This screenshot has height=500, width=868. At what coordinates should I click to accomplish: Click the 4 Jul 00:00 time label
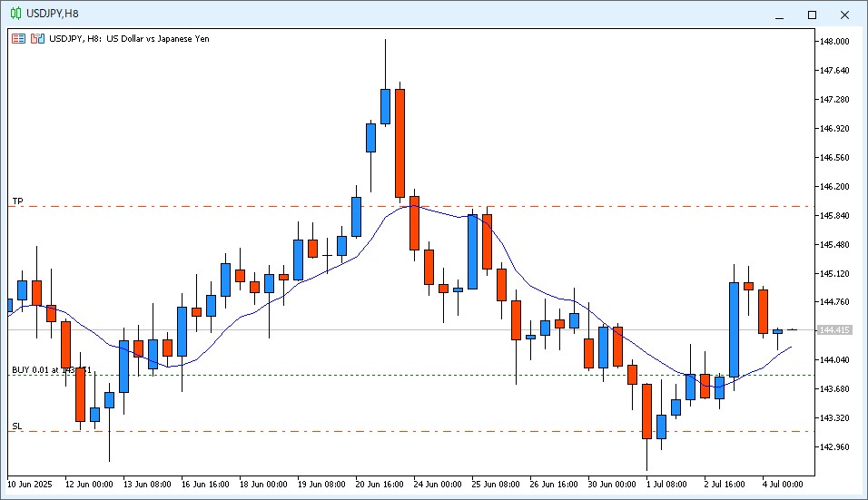(x=782, y=485)
